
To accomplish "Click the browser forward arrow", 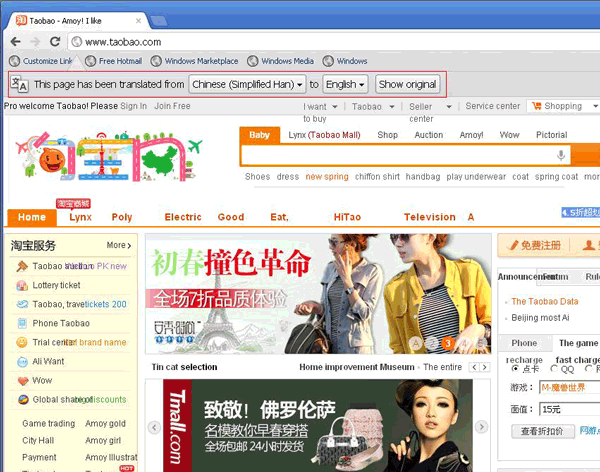I will coord(35,41).
